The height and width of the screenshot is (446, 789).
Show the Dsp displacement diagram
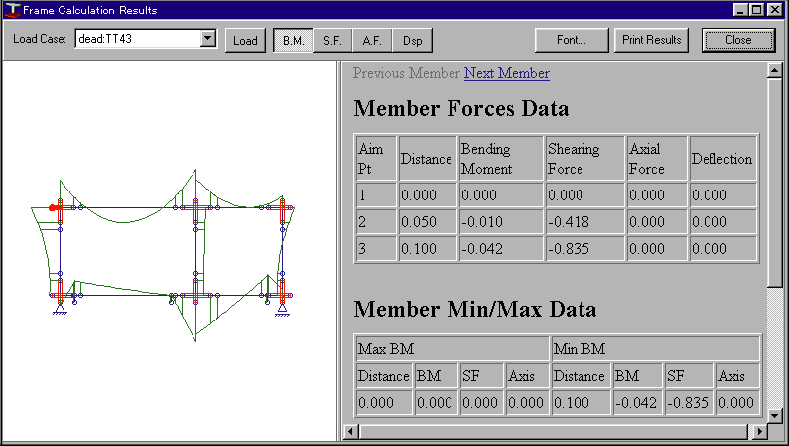click(411, 41)
